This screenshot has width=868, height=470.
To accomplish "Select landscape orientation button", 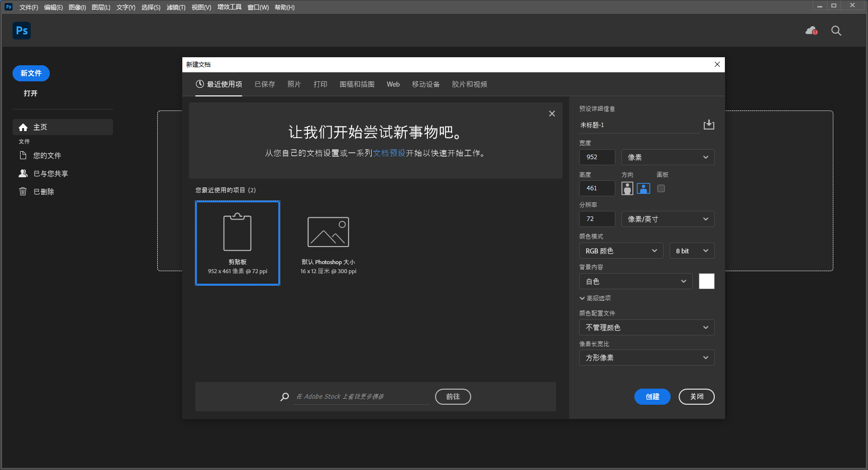I will (x=643, y=188).
